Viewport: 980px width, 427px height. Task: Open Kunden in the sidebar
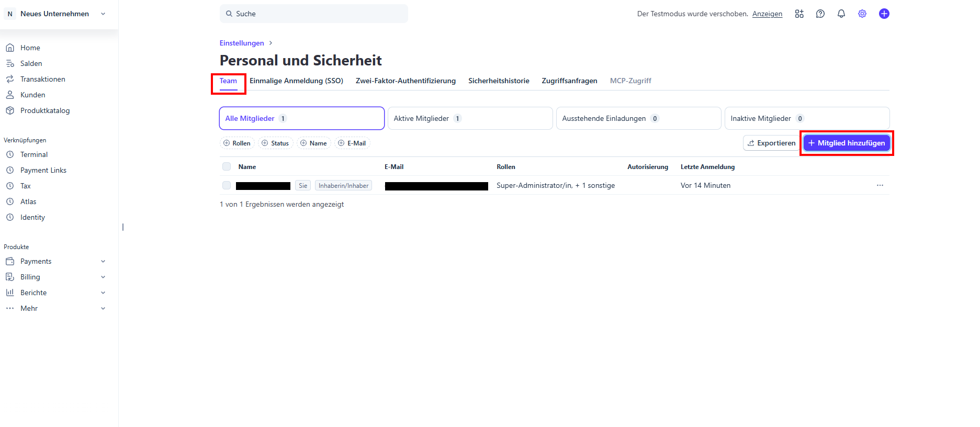point(32,95)
